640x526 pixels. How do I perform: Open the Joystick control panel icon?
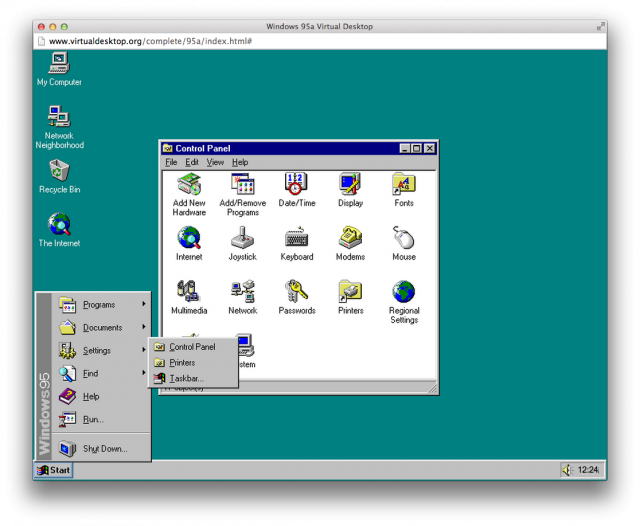pyautogui.click(x=242, y=239)
